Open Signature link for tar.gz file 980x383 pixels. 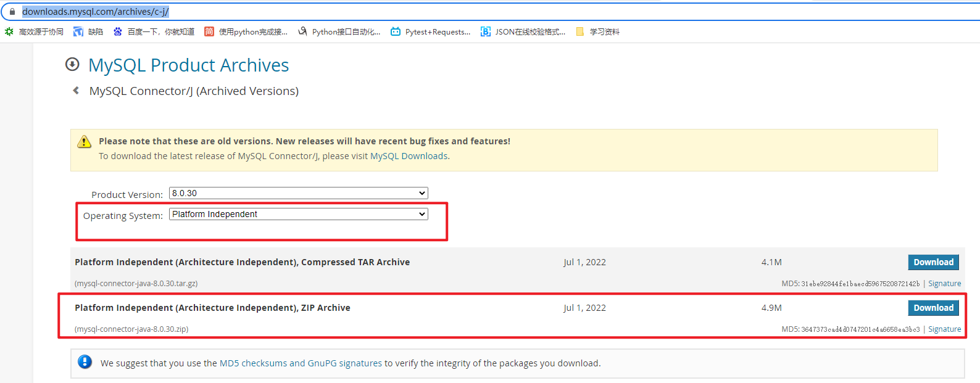click(944, 284)
